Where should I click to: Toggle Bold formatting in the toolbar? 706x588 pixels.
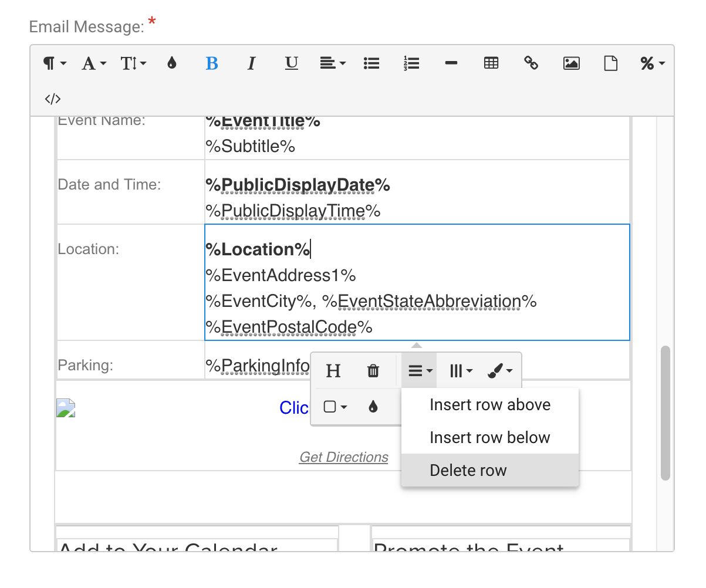click(x=212, y=63)
